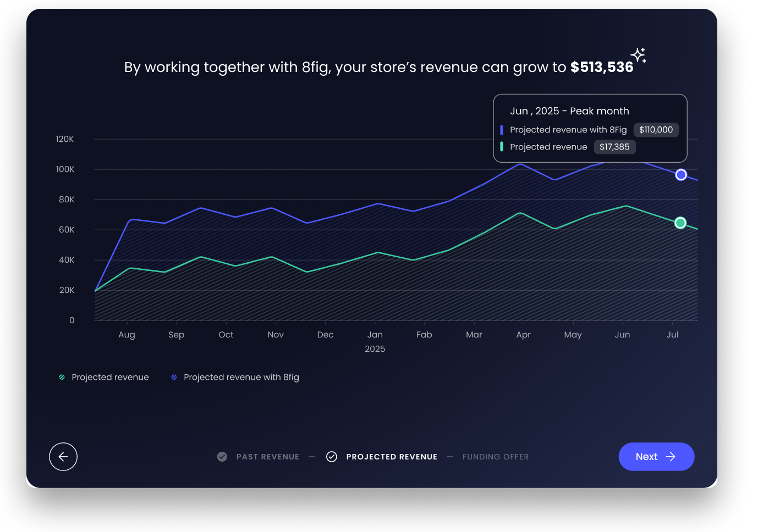Toggle the Projected revenue legend item
The width and height of the screenshot is (758, 532).
click(104, 377)
